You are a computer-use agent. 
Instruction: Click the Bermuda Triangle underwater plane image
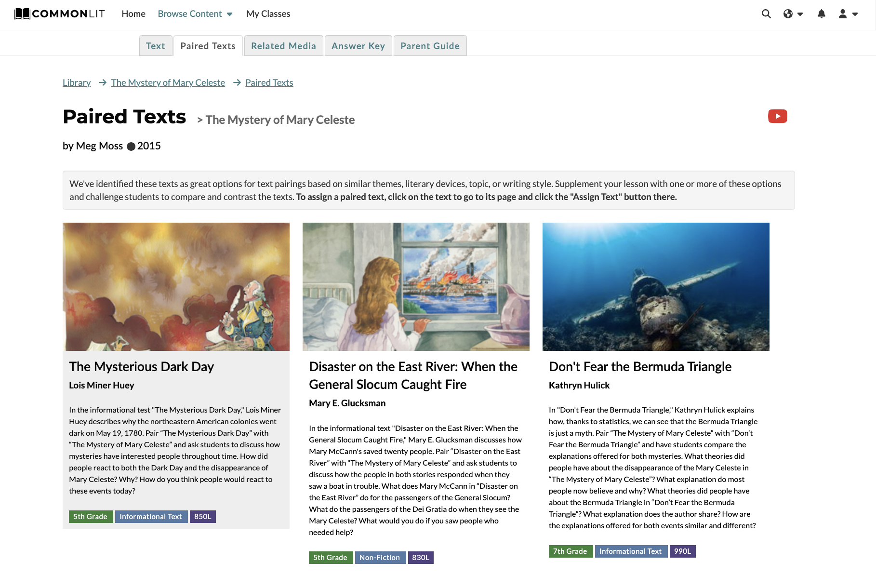(656, 287)
